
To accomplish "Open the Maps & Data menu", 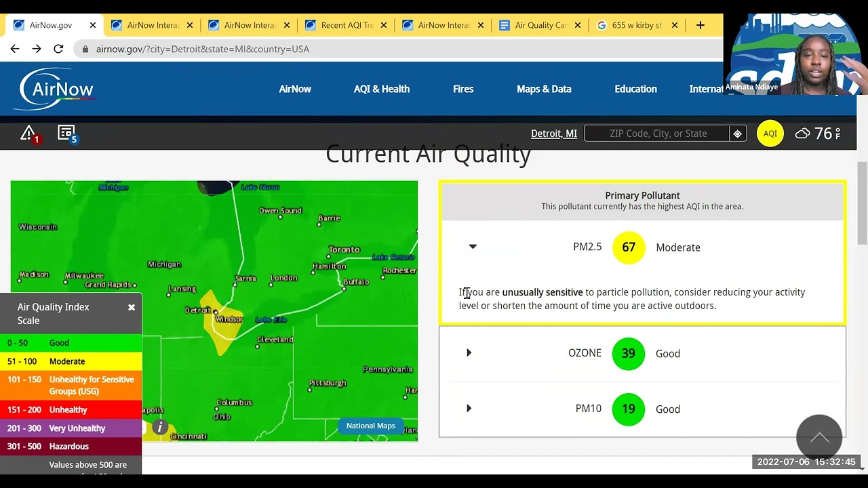I will click(544, 89).
